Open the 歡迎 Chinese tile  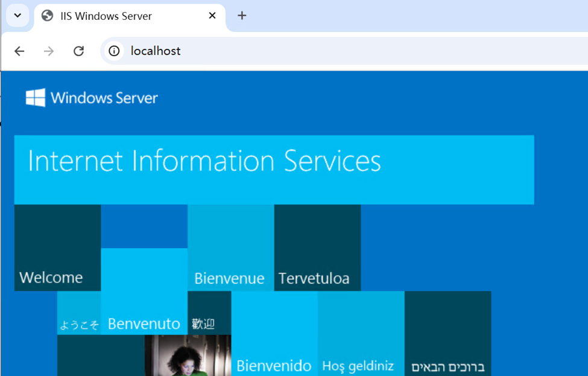coord(209,313)
